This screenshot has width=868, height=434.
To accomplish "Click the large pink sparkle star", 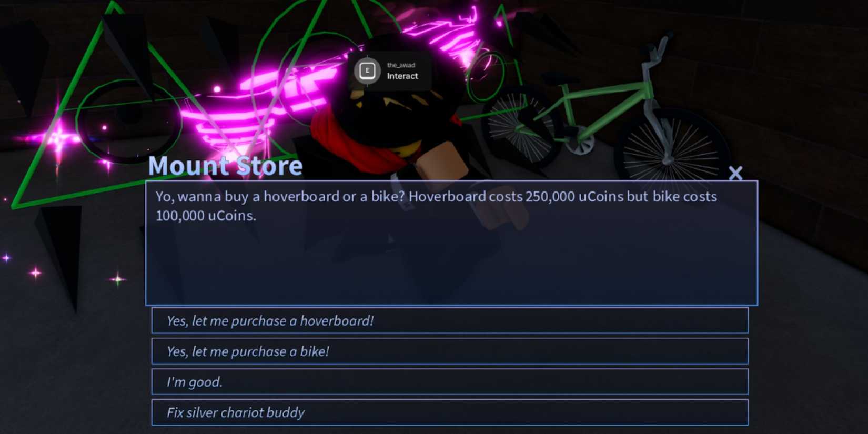I will click(59, 138).
